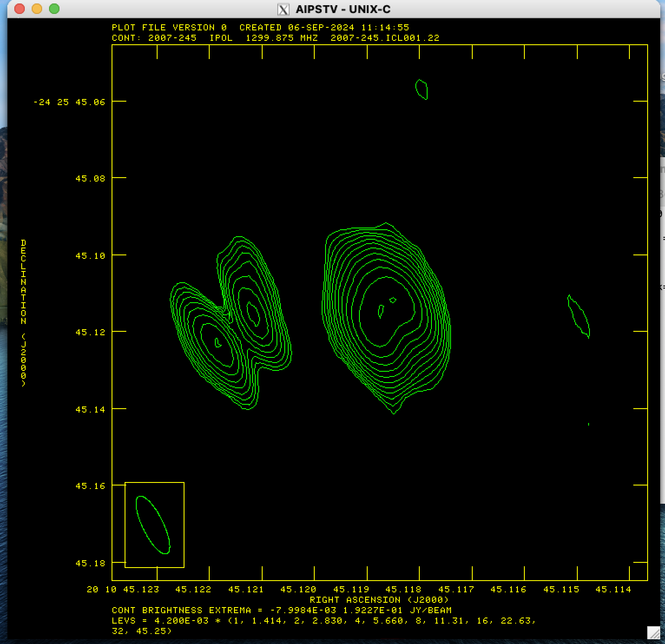Click the small isolated contour near the top
The width and height of the screenshot is (665, 644).
(x=421, y=89)
